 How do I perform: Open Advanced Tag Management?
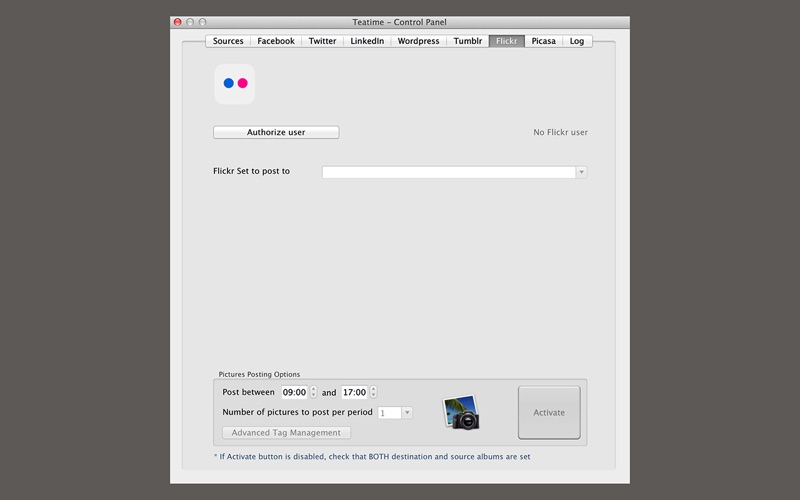[x=286, y=433]
